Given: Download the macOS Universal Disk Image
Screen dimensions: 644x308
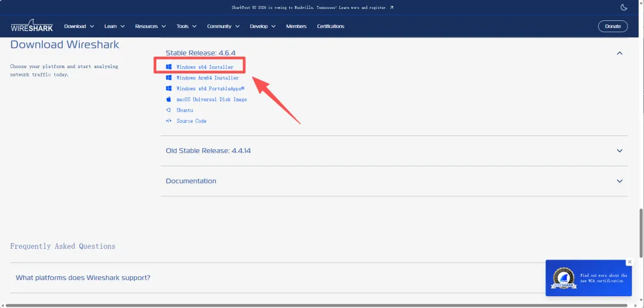Looking at the screenshot, I should pyautogui.click(x=212, y=100).
